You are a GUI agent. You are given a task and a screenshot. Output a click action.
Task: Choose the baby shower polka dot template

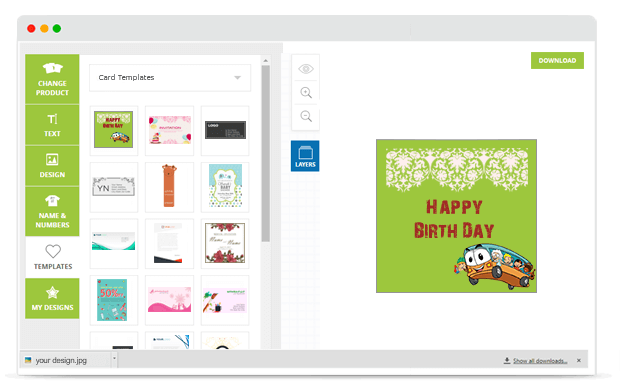coord(225,187)
